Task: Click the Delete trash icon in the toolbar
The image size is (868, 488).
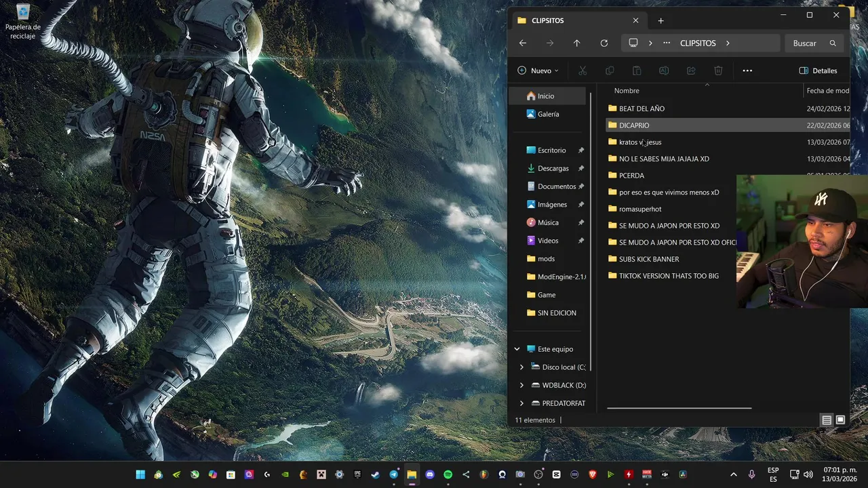Action: coord(718,70)
